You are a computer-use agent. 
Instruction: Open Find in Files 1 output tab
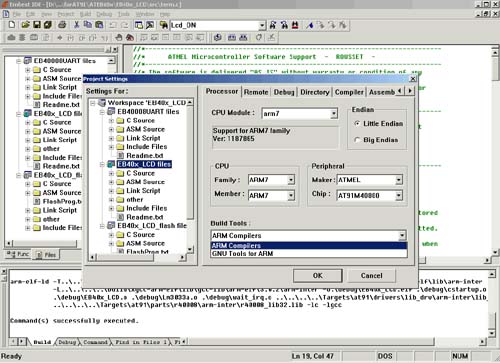[141, 342]
